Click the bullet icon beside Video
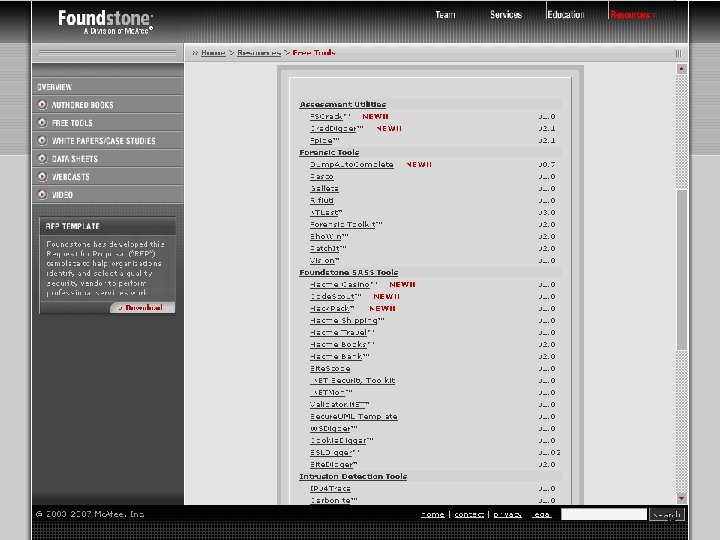The width and height of the screenshot is (720, 540). tap(42, 194)
